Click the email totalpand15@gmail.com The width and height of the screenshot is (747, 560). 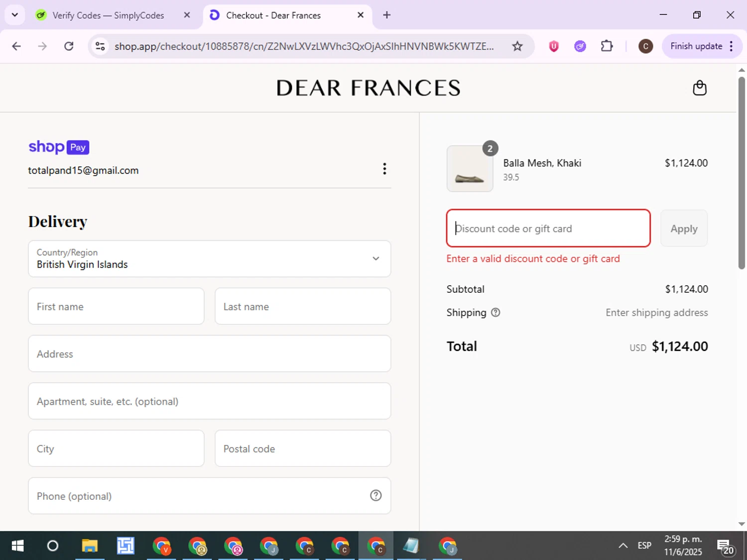click(83, 170)
